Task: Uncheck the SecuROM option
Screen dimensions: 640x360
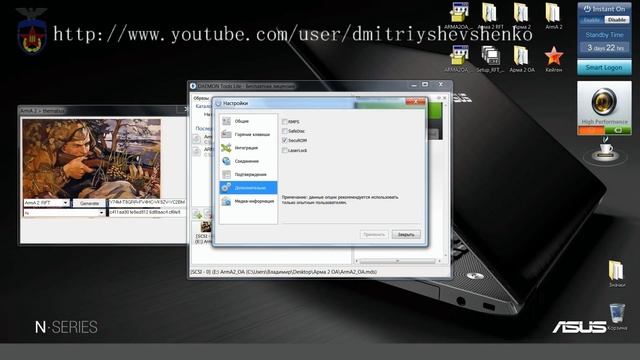Action: click(284, 140)
